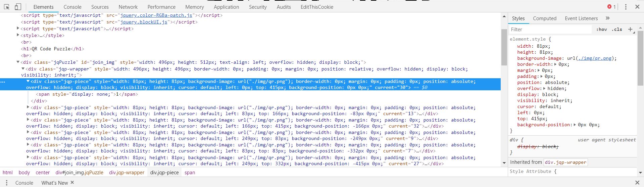Expand the jqp-piece with current="9"
Image resolution: width=644 pixels, height=187 pixels.
[x=28, y=132]
